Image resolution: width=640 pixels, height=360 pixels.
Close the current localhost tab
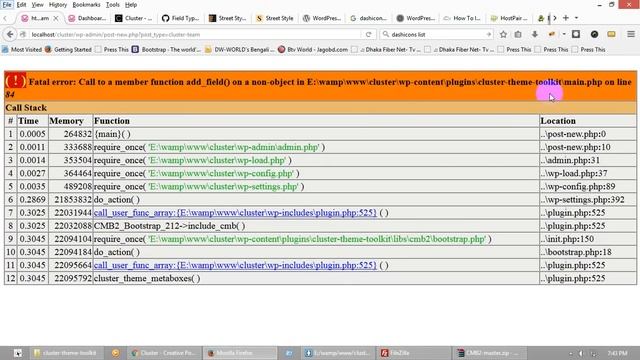point(56,18)
